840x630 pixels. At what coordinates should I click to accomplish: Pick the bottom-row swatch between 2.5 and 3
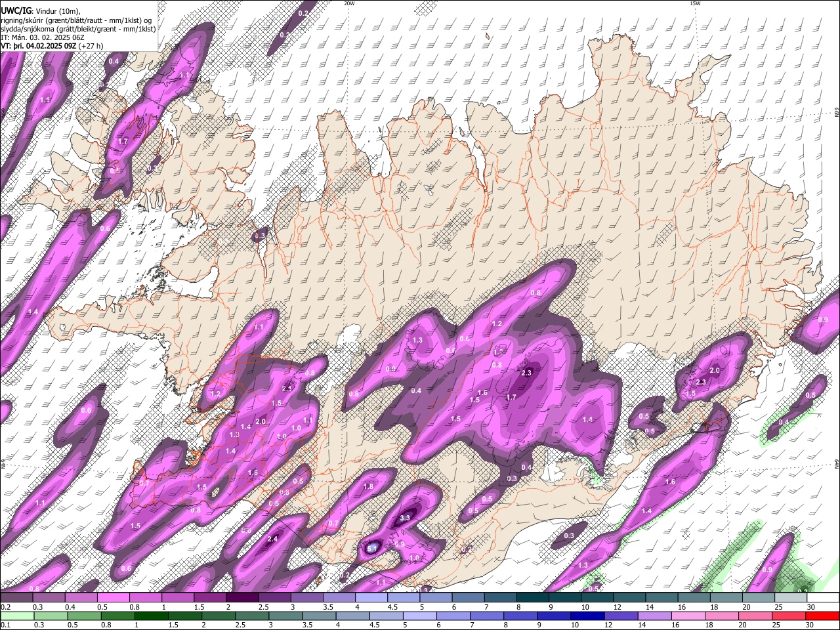251,616
